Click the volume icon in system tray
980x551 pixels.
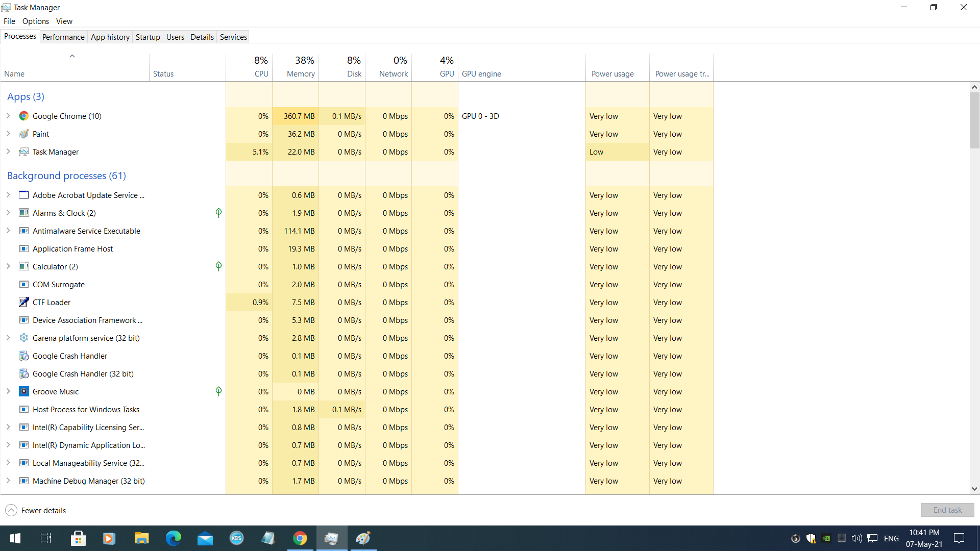pos(856,538)
